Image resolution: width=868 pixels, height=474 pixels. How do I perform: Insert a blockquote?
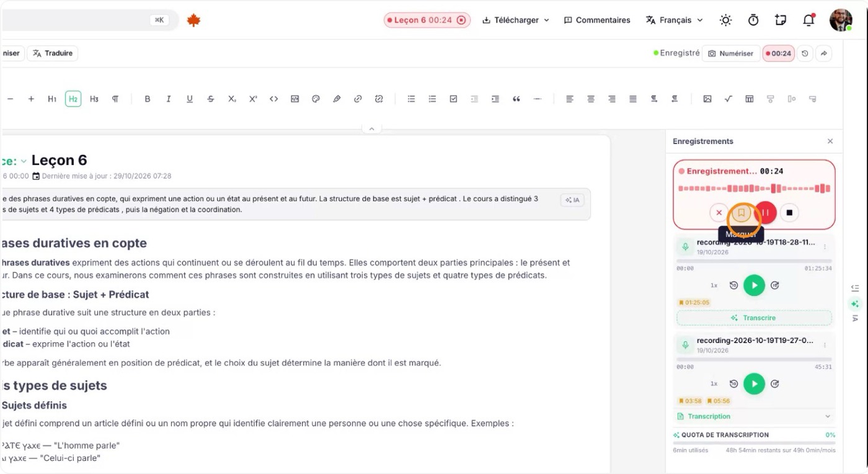[x=516, y=99]
